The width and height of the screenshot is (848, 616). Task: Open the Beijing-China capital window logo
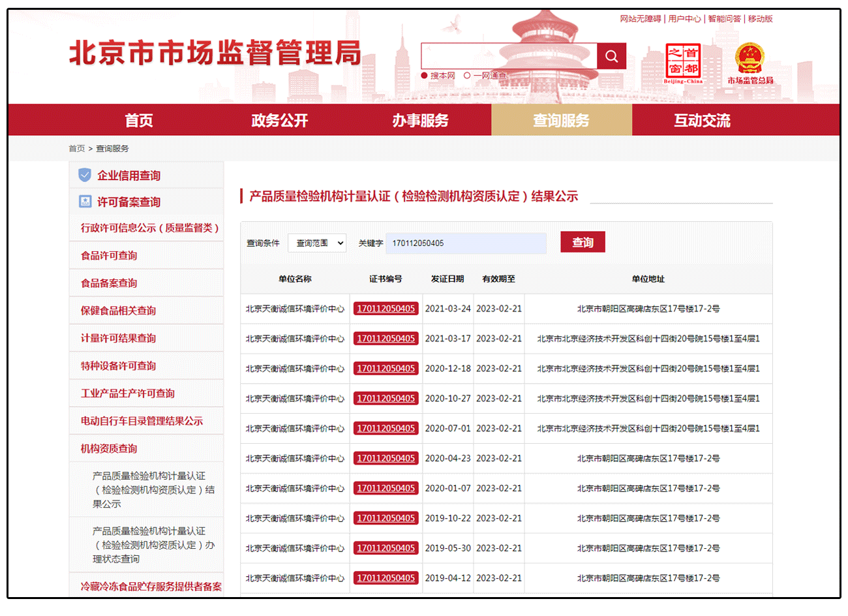683,63
